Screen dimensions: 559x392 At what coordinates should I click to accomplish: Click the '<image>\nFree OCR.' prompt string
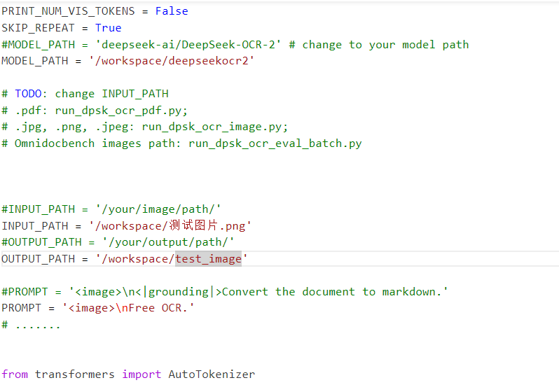pyautogui.click(x=128, y=307)
